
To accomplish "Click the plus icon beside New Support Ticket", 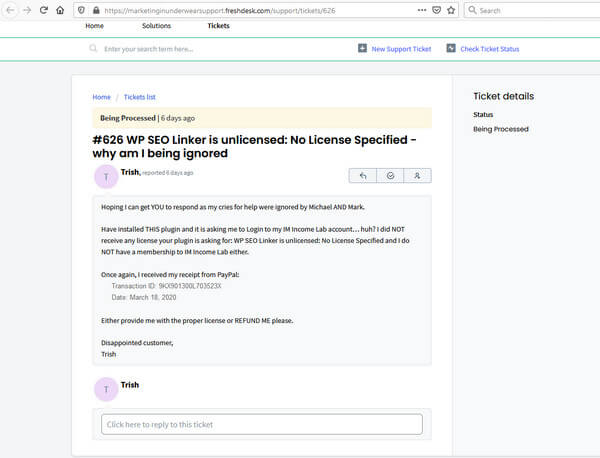I will click(362, 48).
